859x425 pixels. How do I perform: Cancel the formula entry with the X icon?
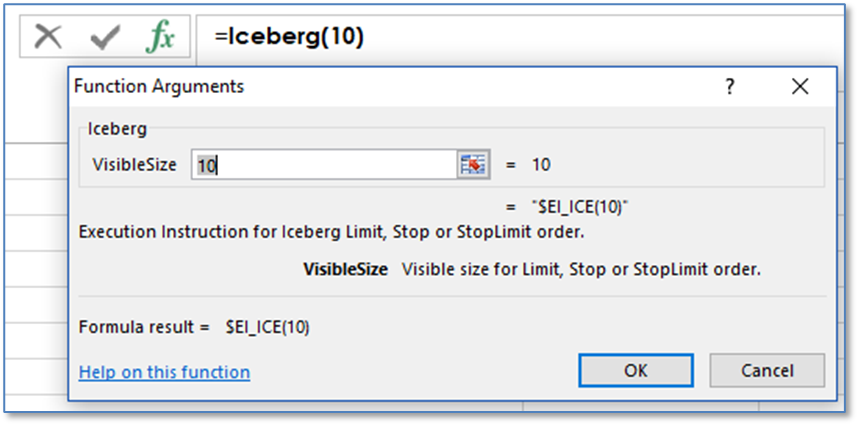(48, 37)
